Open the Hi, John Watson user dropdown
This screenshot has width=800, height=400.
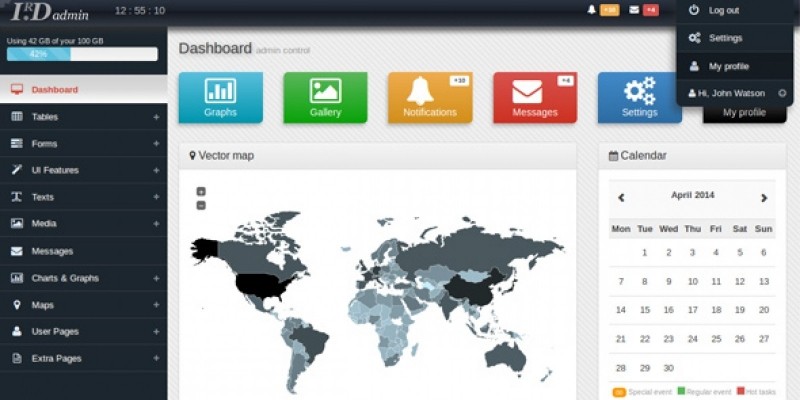pyautogui.click(x=733, y=93)
